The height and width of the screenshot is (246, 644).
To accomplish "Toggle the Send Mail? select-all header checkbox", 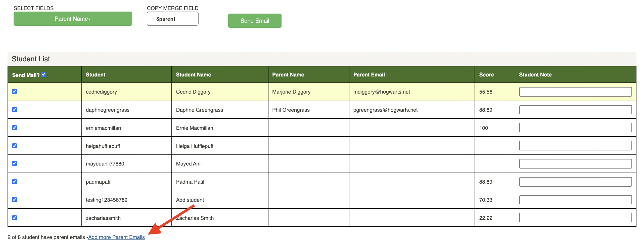I will (x=44, y=74).
